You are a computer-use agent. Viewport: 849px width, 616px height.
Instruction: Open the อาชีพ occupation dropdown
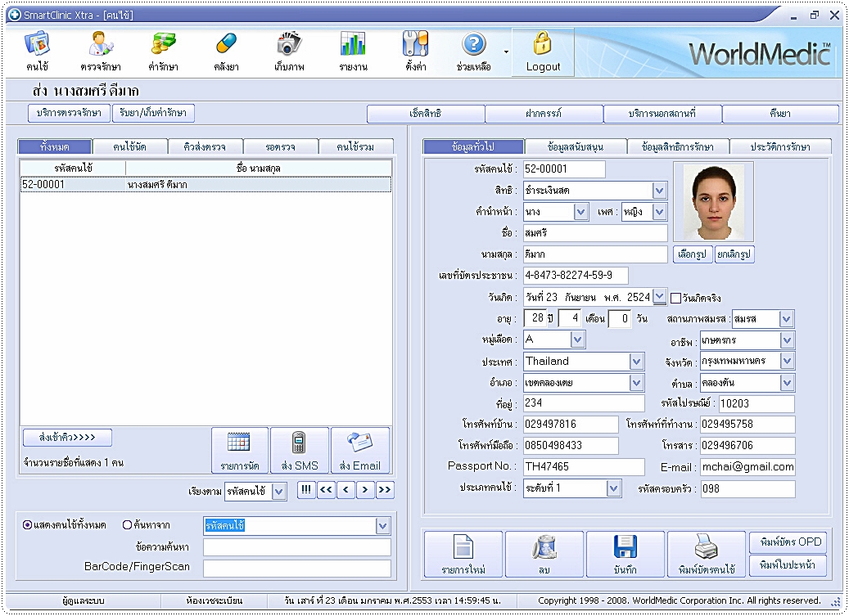[786, 340]
